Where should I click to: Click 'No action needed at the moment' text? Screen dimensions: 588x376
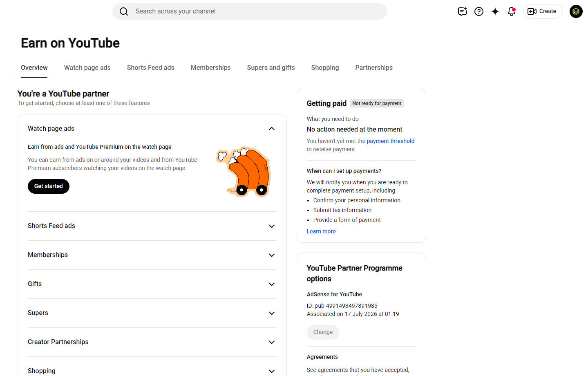coord(355,129)
